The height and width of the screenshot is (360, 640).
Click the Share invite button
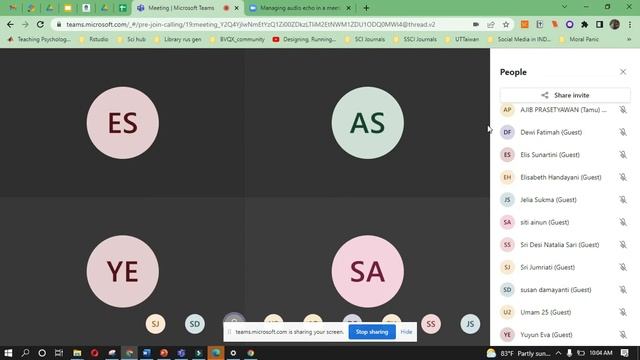coord(565,95)
